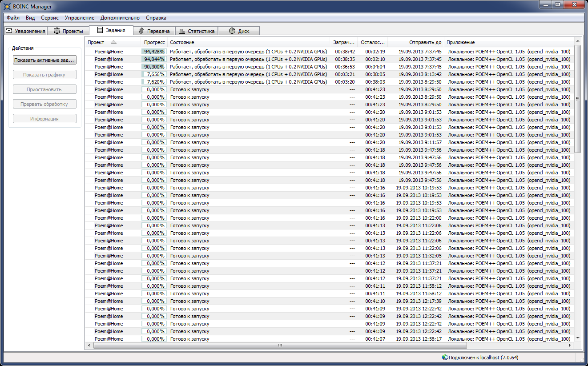Open the Справка menu

point(156,18)
